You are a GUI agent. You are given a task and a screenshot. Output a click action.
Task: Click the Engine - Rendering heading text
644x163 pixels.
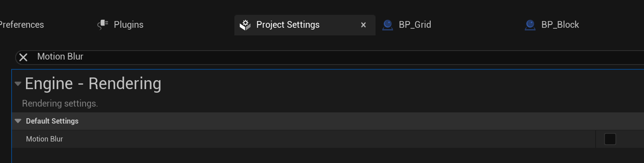click(x=93, y=84)
